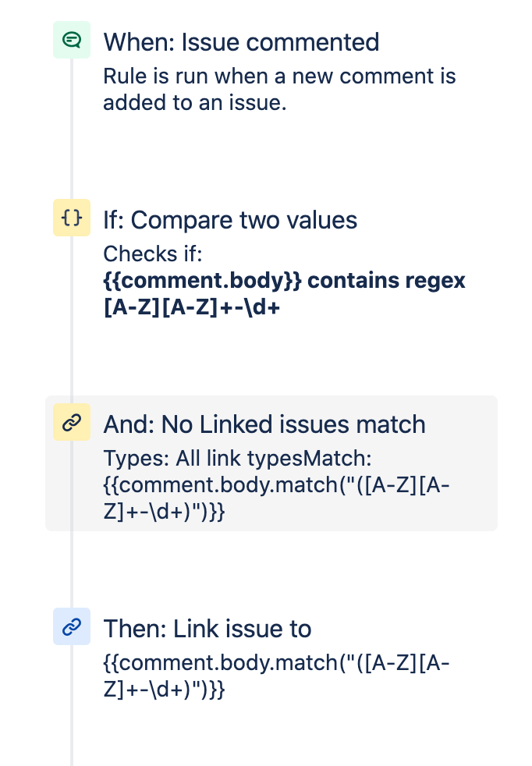Image resolution: width=532 pixels, height=766 pixels.
Task: Open the When: Issue commented trigger
Action: (241, 42)
